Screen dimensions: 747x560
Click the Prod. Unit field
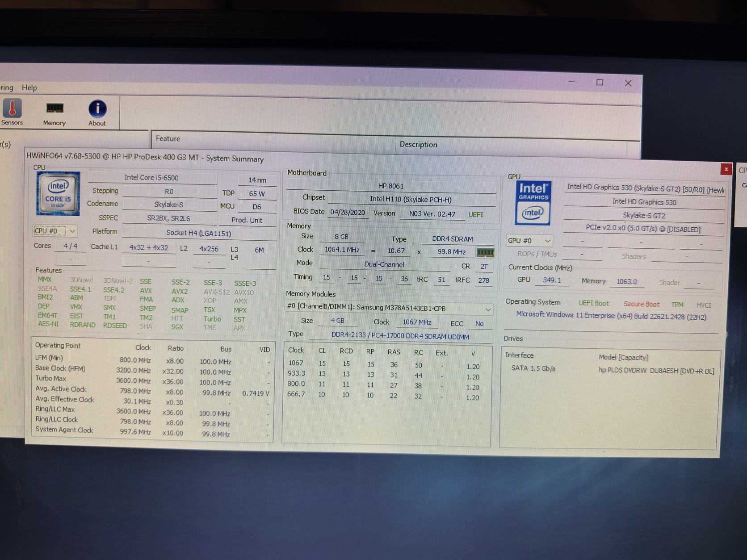tap(247, 220)
